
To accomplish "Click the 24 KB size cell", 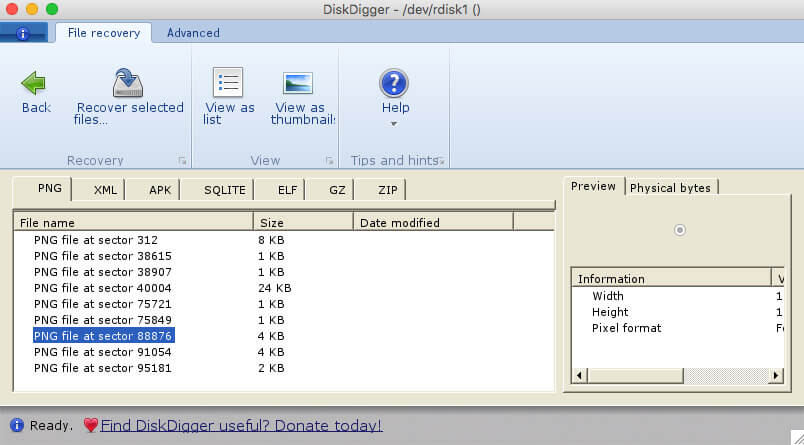I will (274, 288).
